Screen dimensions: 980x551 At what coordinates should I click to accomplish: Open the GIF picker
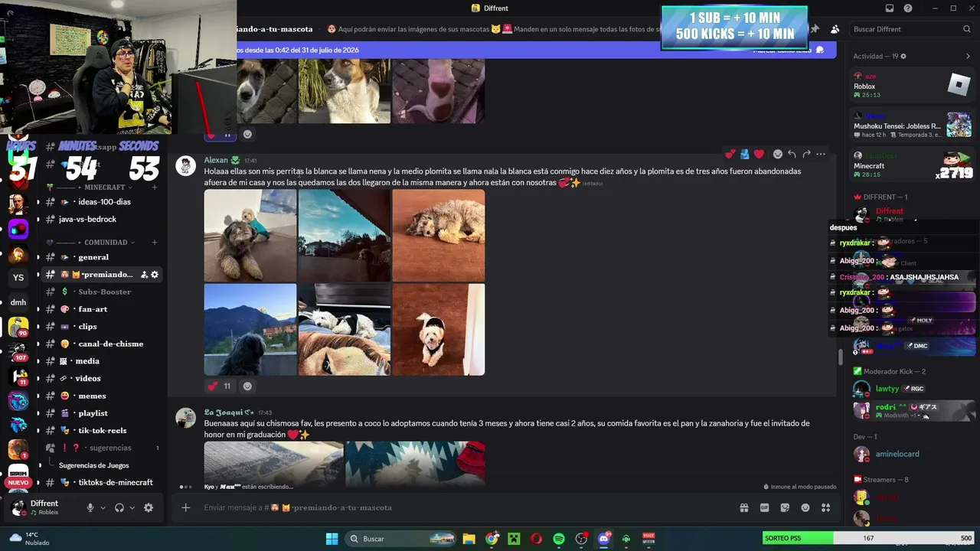pos(764,507)
